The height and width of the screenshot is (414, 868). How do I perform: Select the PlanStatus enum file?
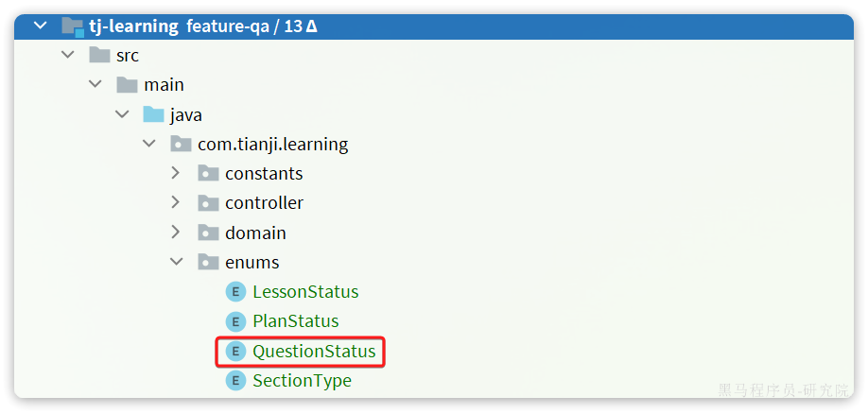[x=296, y=321]
